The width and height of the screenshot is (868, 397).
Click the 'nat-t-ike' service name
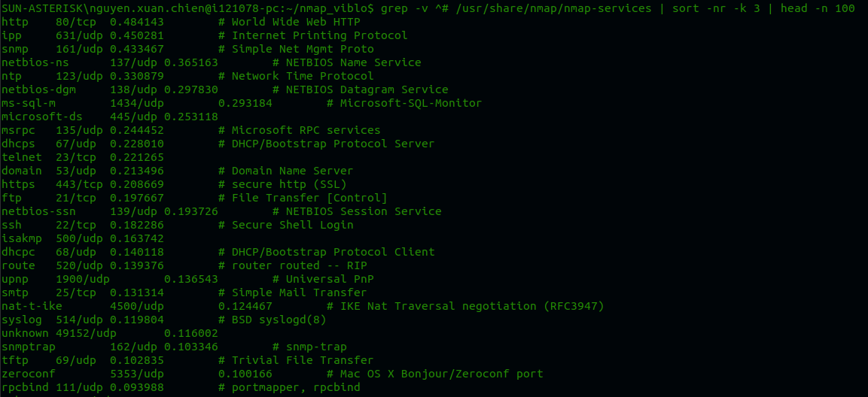(31, 306)
